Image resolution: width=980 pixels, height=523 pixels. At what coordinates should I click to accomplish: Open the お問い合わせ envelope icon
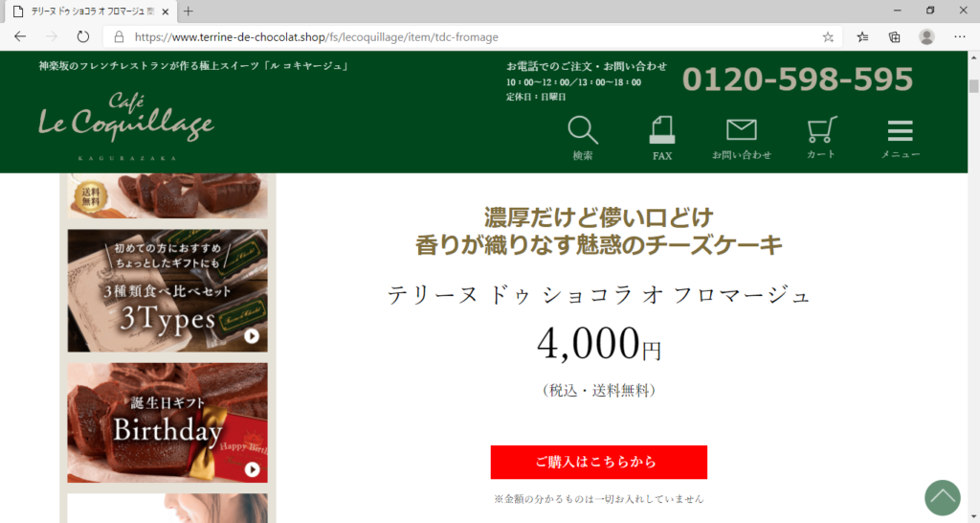pyautogui.click(x=742, y=138)
